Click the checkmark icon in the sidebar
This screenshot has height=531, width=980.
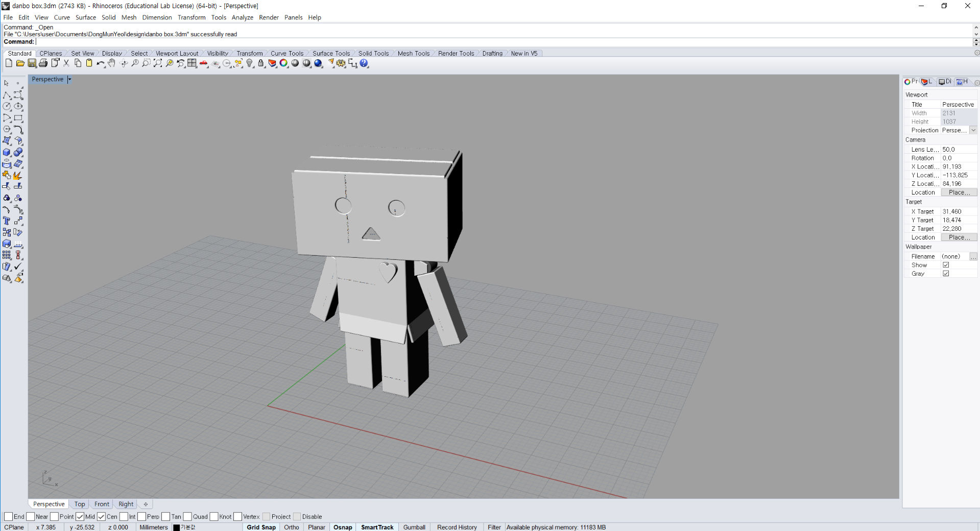(x=18, y=267)
